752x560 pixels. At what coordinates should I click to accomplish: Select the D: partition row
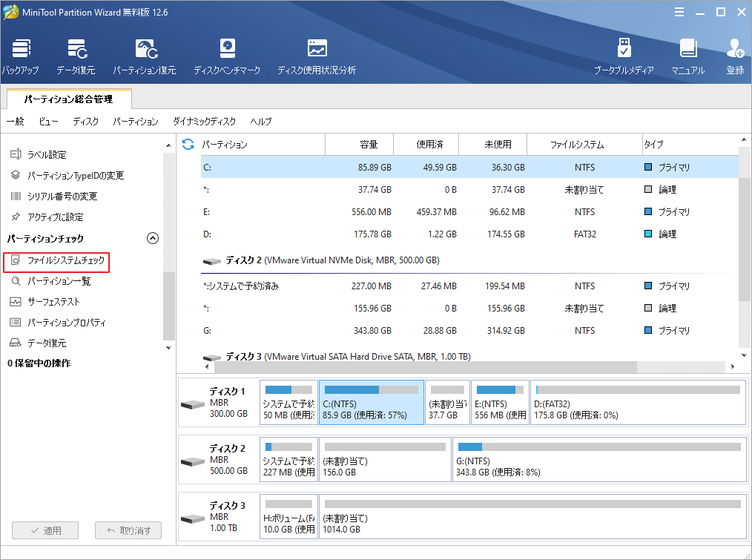pyautogui.click(x=469, y=234)
